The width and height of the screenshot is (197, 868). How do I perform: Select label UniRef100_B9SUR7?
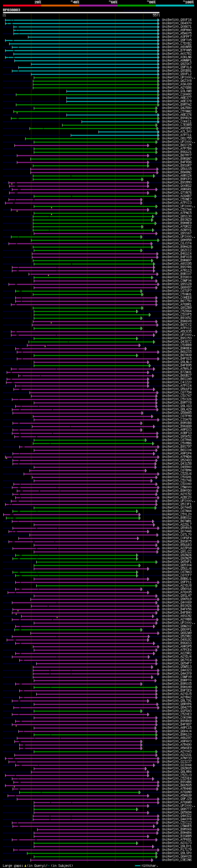pos(177,165)
